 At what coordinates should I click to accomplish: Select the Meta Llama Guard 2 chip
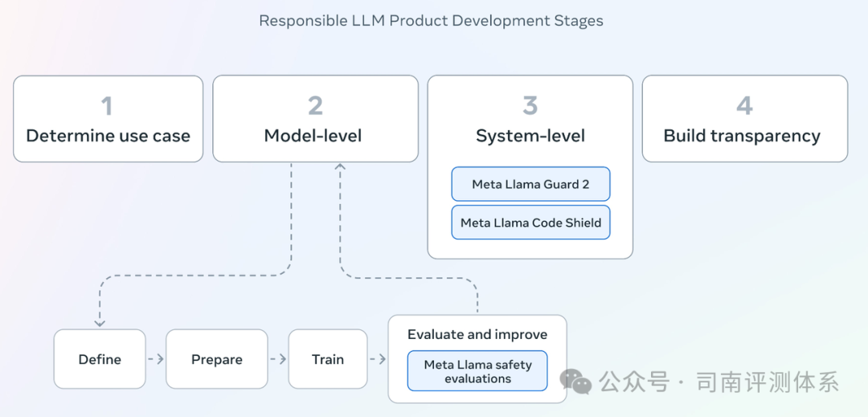click(x=530, y=184)
